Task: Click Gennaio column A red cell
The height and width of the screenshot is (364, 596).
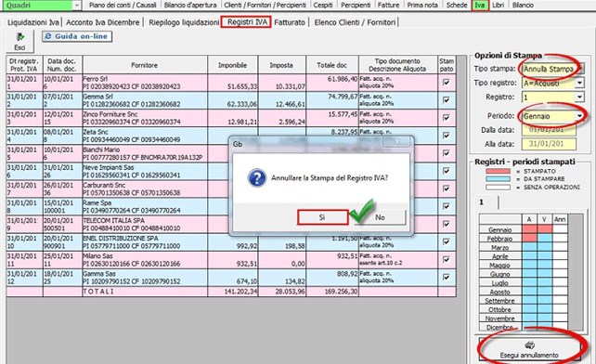Action: click(x=529, y=229)
